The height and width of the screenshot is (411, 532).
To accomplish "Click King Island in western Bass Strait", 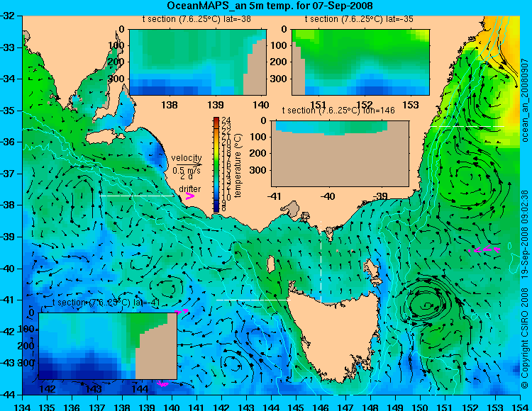I will (270, 265).
